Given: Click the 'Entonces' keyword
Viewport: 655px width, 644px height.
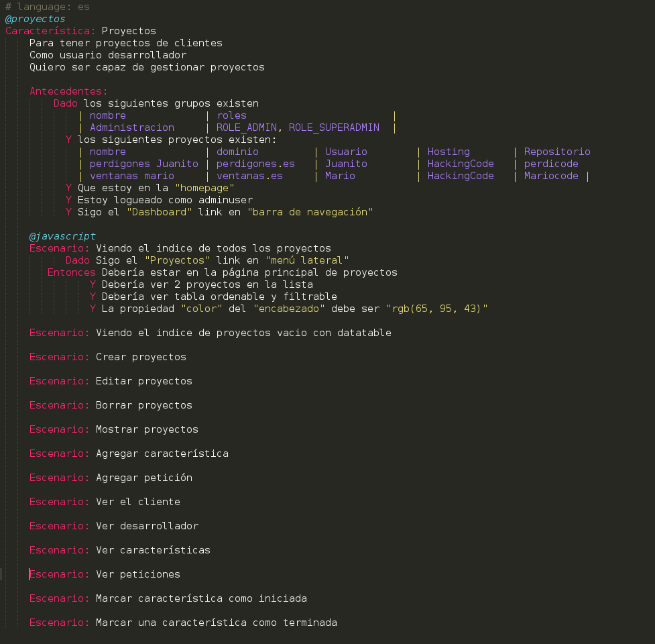Looking at the screenshot, I should tap(72, 273).
